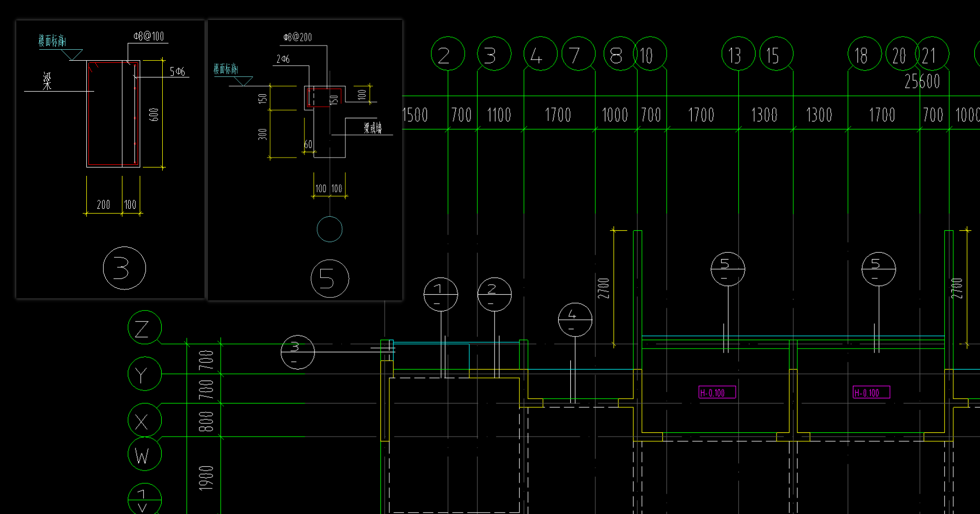Pick the W axis bubble

coord(144,454)
